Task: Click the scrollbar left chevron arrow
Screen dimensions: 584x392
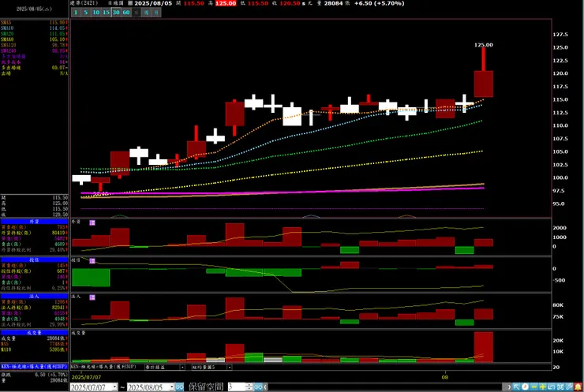Action: [x=265, y=387]
